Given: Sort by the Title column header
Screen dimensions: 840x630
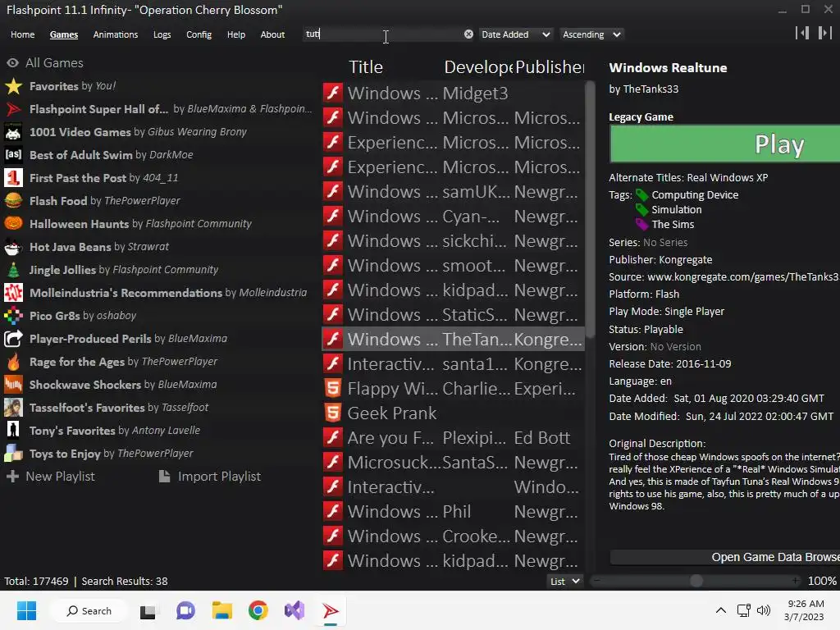Looking at the screenshot, I should tap(366, 67).
